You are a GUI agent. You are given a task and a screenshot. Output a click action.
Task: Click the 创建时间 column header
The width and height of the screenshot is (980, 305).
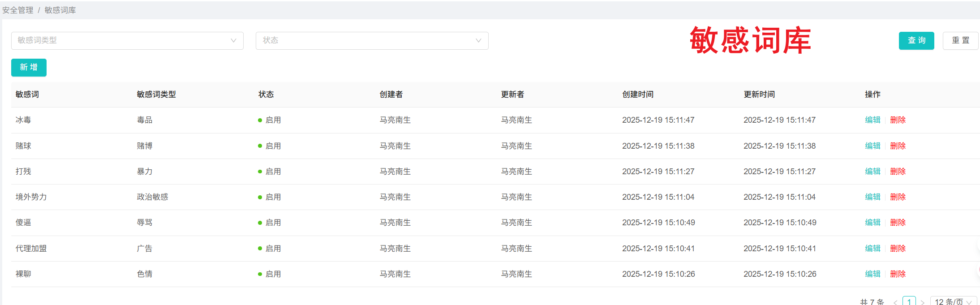tap(638, 95)
